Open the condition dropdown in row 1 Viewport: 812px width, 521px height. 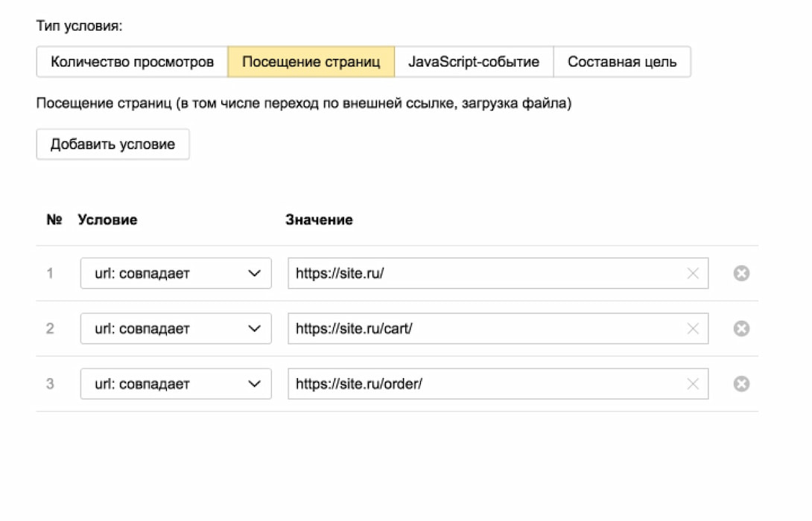176,273
